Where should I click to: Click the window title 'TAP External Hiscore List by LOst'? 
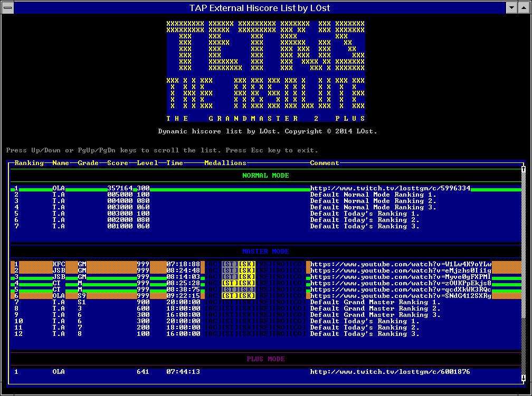tap(260, 8)
